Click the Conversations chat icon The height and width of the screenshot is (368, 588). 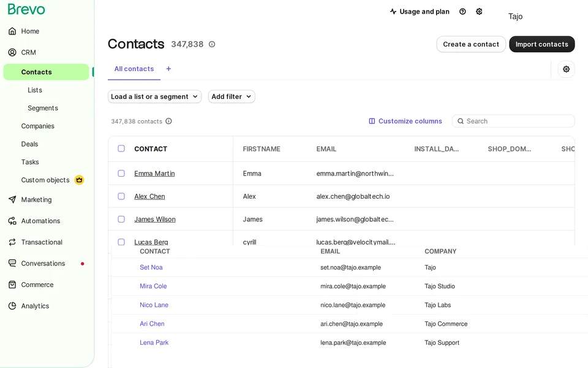pyautogui.click(x=12, y=263)
